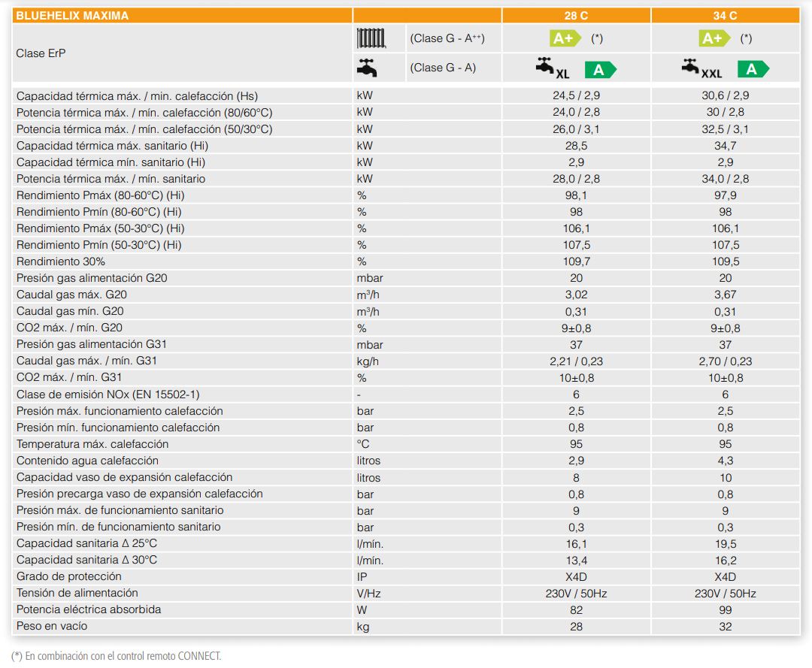
Task: Click the water tap icon beside Clase G - A
Action: click(366, 68)
